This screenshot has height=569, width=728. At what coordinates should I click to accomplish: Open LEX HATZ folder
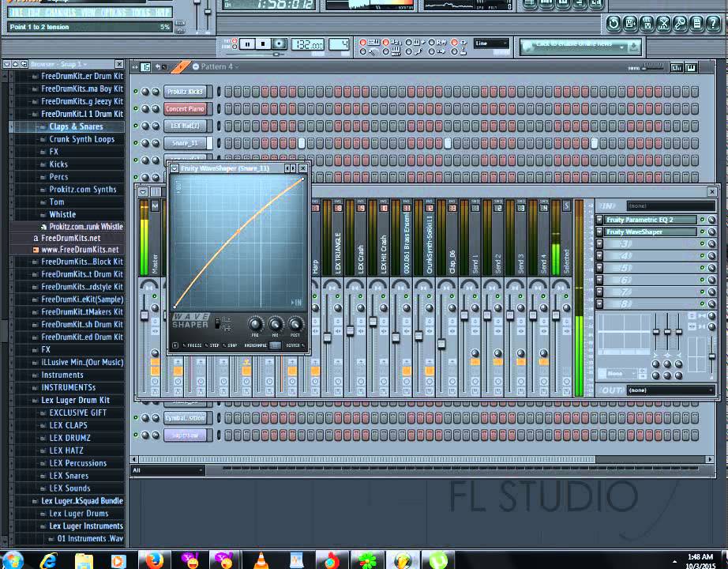click(66, 450)
